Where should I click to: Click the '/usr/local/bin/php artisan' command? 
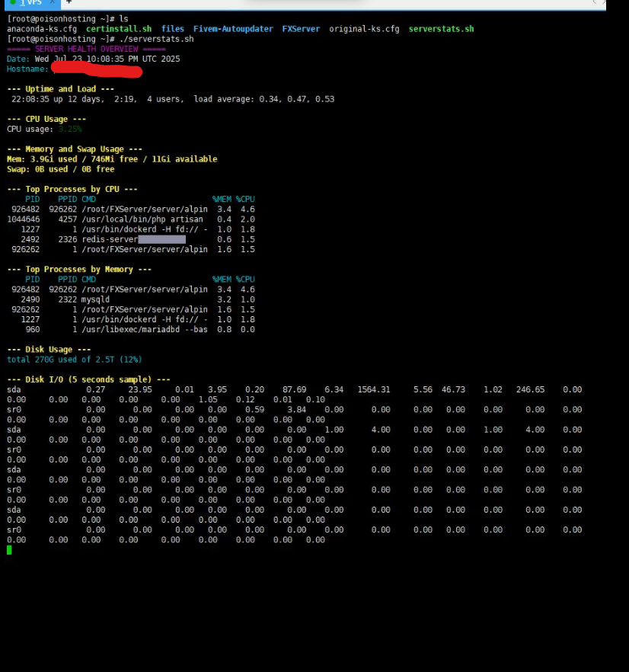click(142, 219)
